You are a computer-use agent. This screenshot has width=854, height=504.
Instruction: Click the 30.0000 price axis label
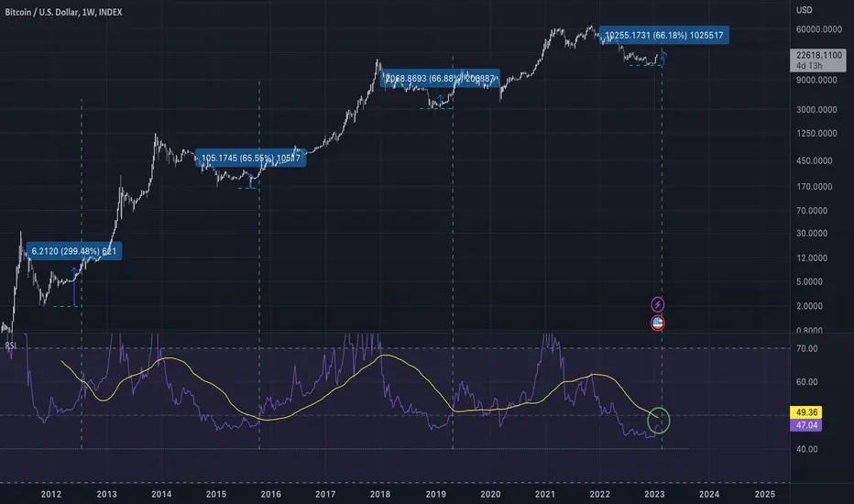[812, 233]
